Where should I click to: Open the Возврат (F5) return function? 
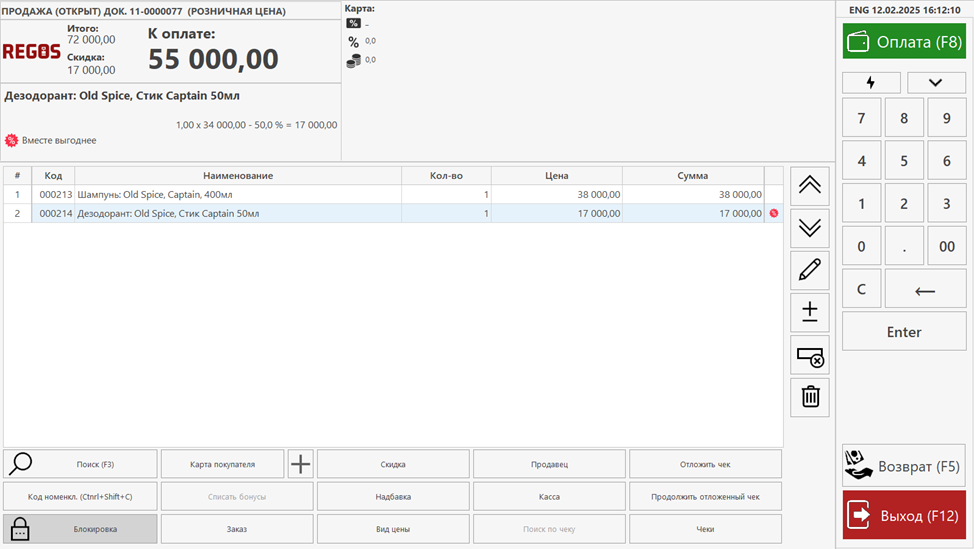[x=904, y=466]
